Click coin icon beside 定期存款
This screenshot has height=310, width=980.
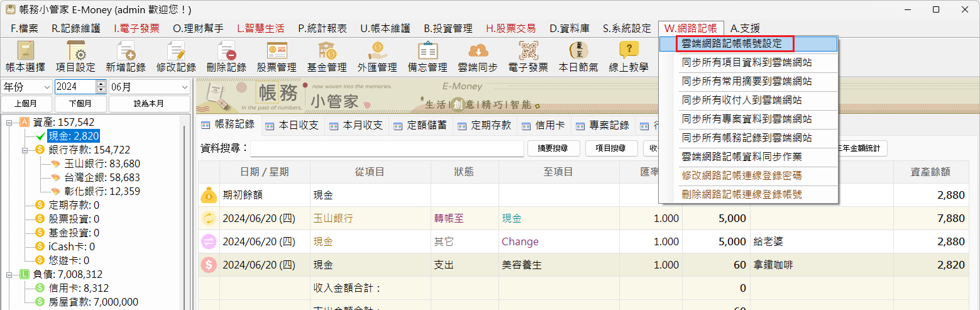(40, 205)
